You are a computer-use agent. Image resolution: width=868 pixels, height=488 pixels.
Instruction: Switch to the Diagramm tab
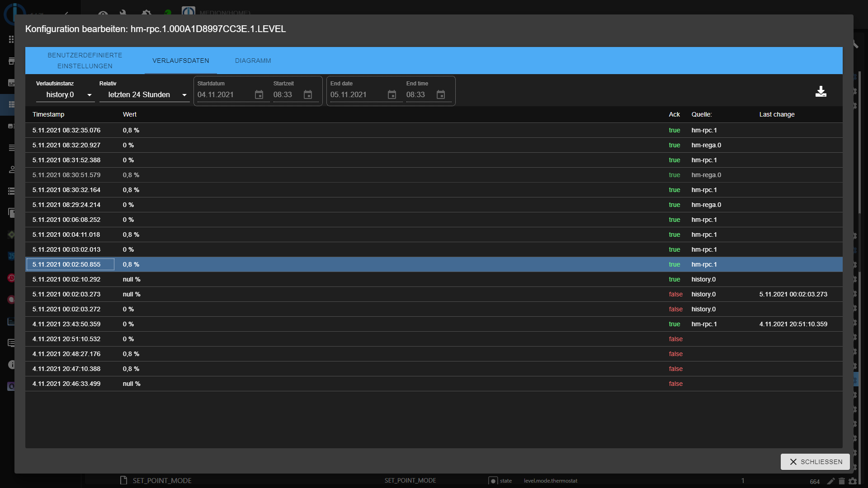click(x=253, y=61)
